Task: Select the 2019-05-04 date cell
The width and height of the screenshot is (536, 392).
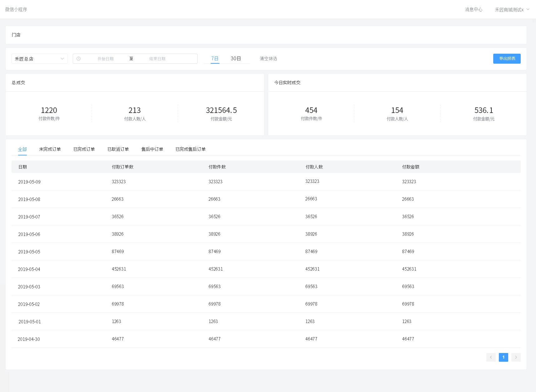Action: tap(29, 269)
